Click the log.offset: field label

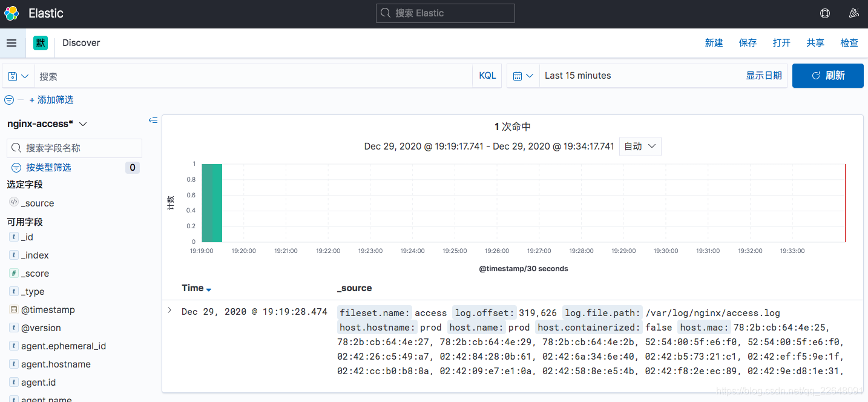pyautogui.click(x=484, y=313)
